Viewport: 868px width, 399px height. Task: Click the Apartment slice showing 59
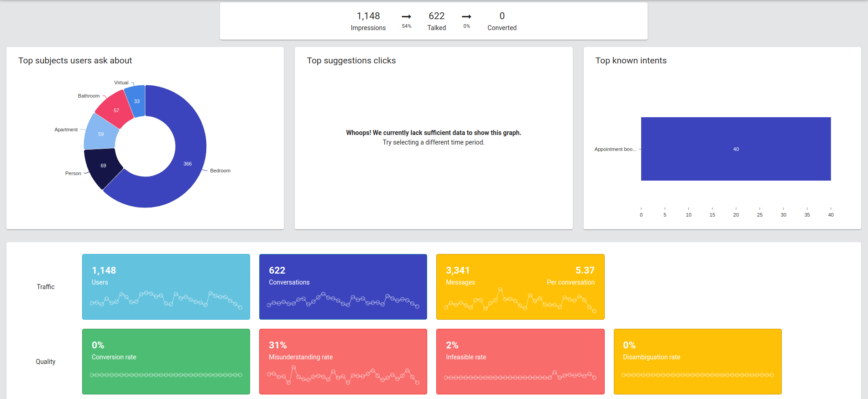click(100, 134)
